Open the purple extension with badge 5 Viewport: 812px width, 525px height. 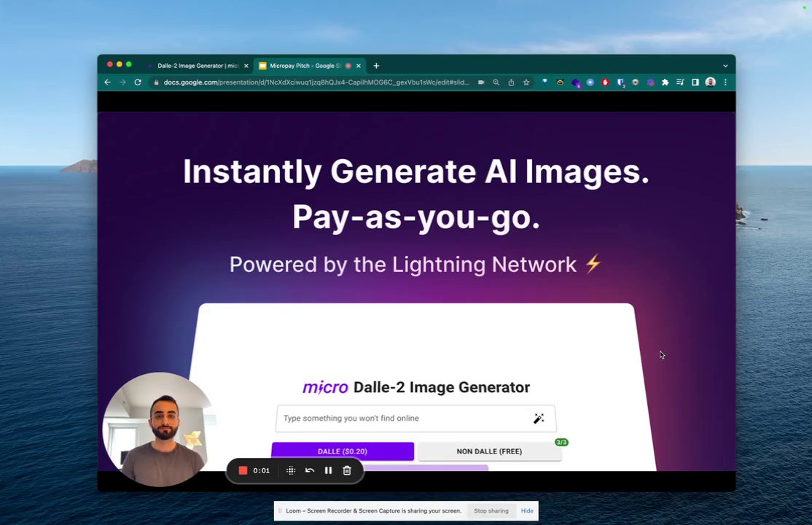(575, 83)
